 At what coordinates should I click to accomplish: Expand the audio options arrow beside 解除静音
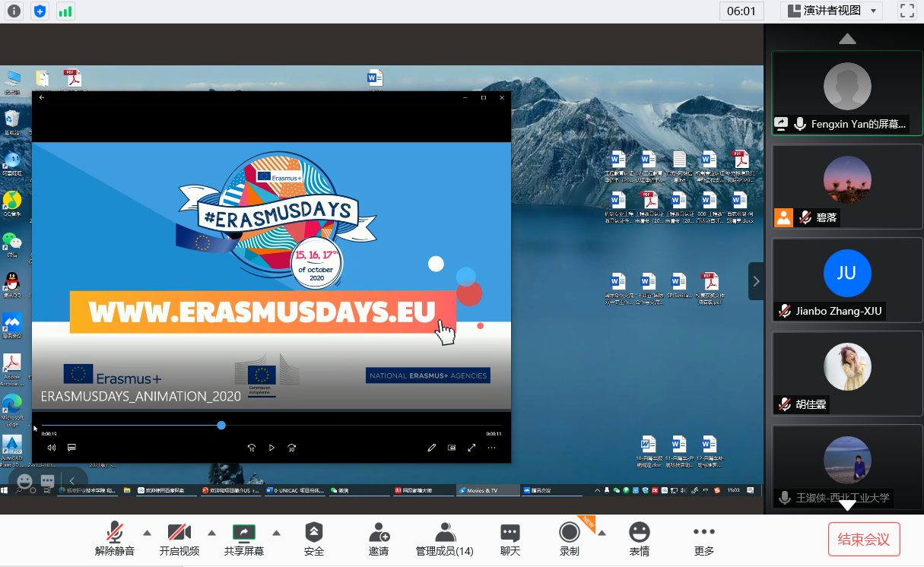tap(148, 532)
